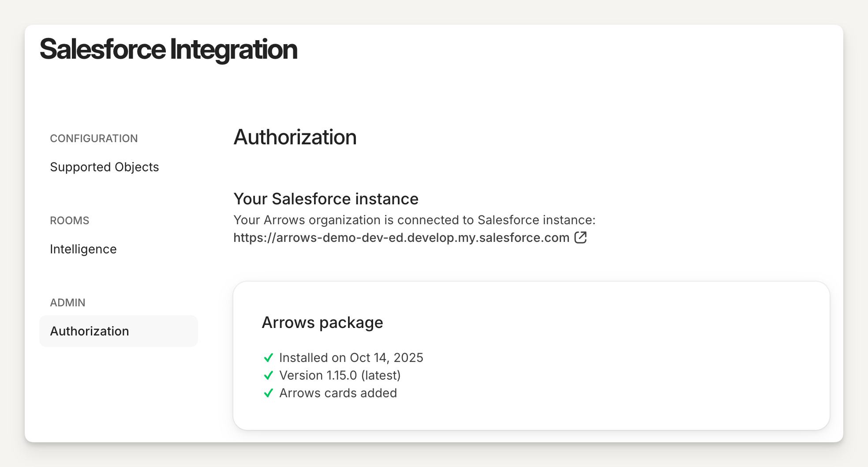Click the Salesforce Integration page title
Image resolution: width=868 pixels, height=467 pixels.
click(168, 49)
